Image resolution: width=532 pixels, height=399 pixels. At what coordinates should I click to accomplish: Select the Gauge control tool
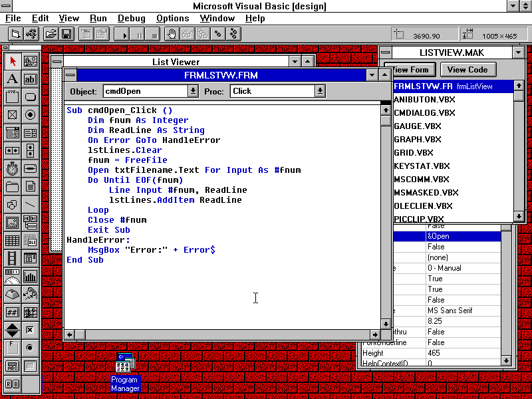point(13,276)
